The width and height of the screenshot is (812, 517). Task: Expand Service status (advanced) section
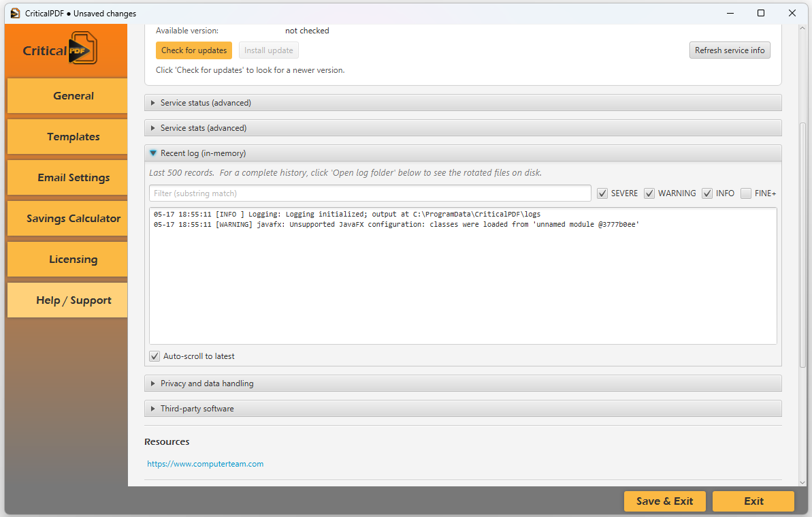pyautogui.click(x=463, y=103)
